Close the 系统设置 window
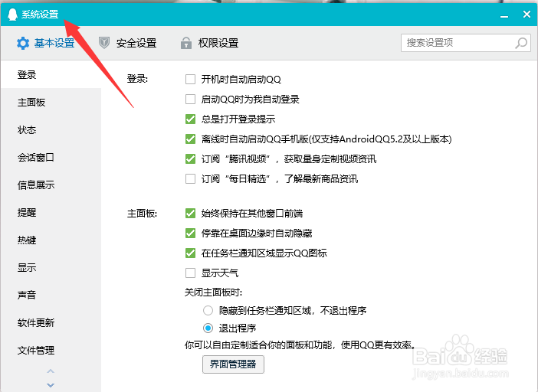538x392 pixels. (x=527, y=14)
